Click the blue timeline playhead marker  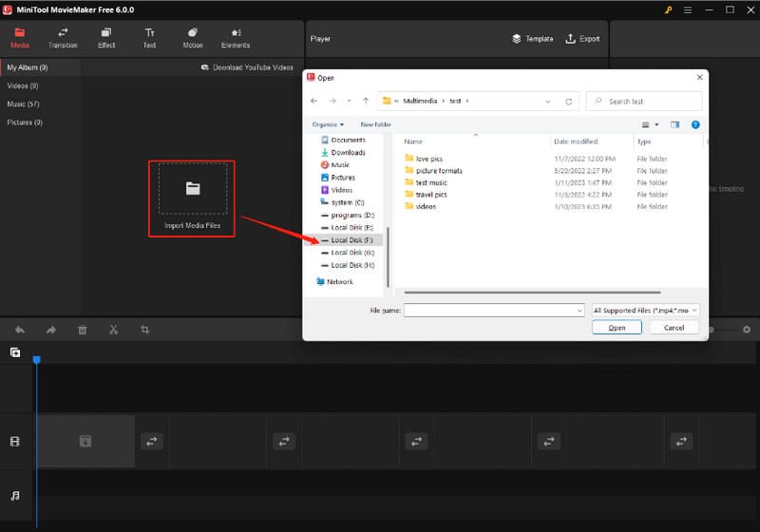[37, 360]
